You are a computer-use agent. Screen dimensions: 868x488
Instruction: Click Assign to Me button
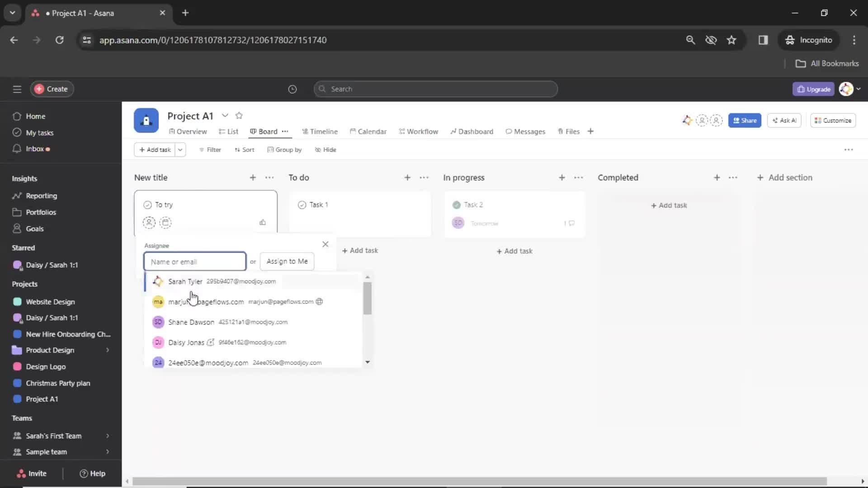click(x=287, y=261)
